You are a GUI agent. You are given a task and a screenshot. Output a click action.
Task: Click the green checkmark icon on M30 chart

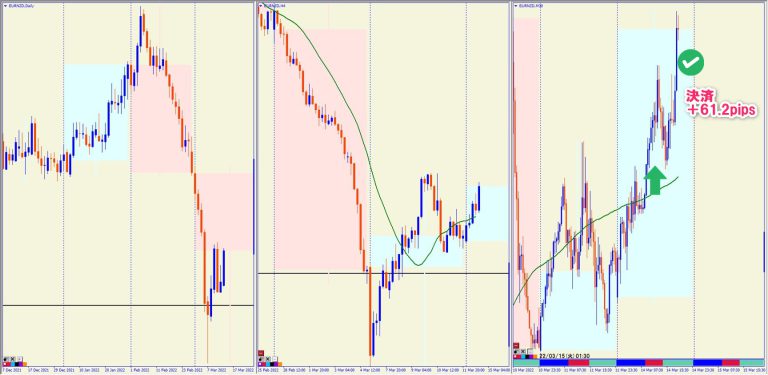pyautogui.click(x=691, y=62)
